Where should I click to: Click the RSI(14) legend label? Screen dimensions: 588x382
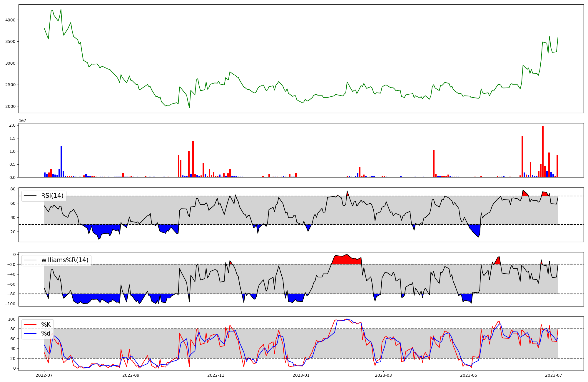[x=52, y=196]
